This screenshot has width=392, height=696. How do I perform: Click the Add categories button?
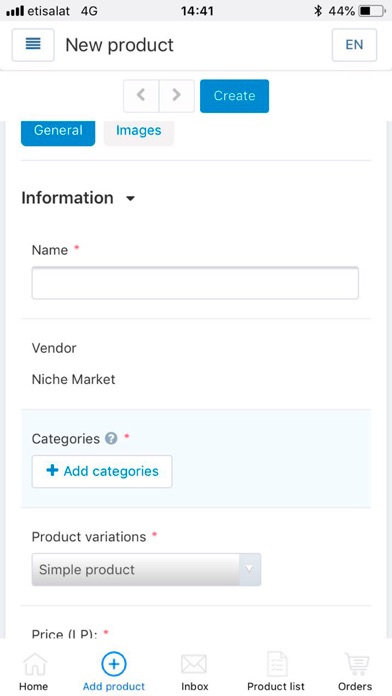(102, 471)
